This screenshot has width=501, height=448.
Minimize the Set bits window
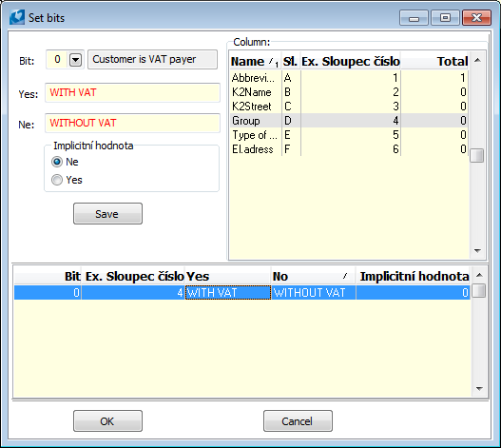click(414, 17)
